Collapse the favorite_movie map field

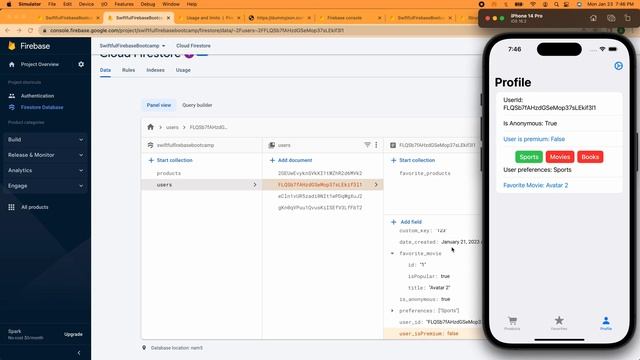click(x=393, y=253)
